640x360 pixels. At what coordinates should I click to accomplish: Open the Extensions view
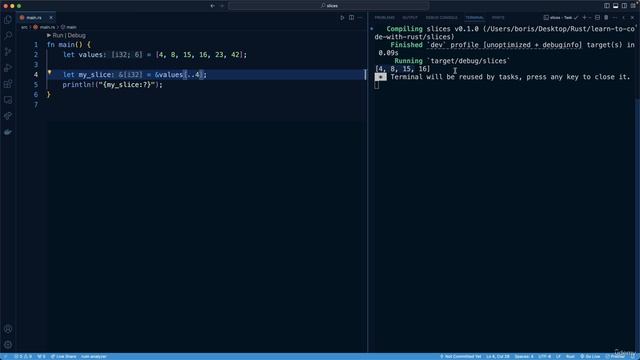point(8,84)
